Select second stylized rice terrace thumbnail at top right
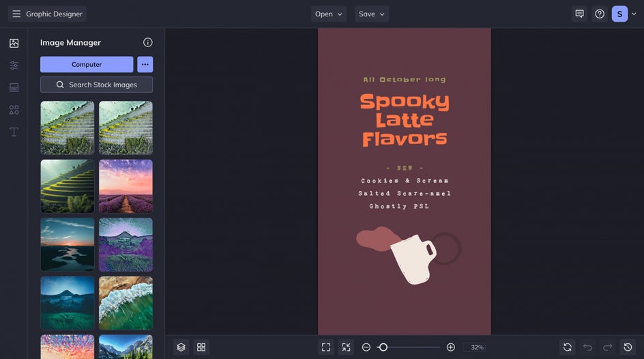644x359 pixels. (x=126, y=128)
